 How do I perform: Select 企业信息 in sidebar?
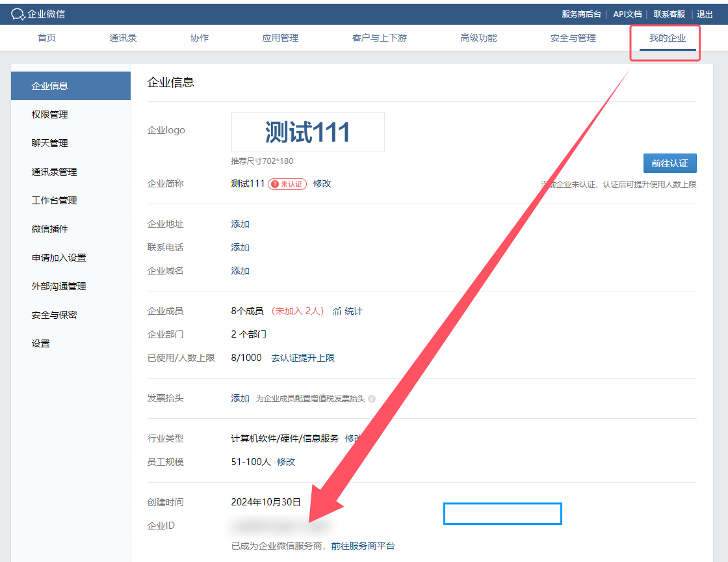[x=71, y=86]
